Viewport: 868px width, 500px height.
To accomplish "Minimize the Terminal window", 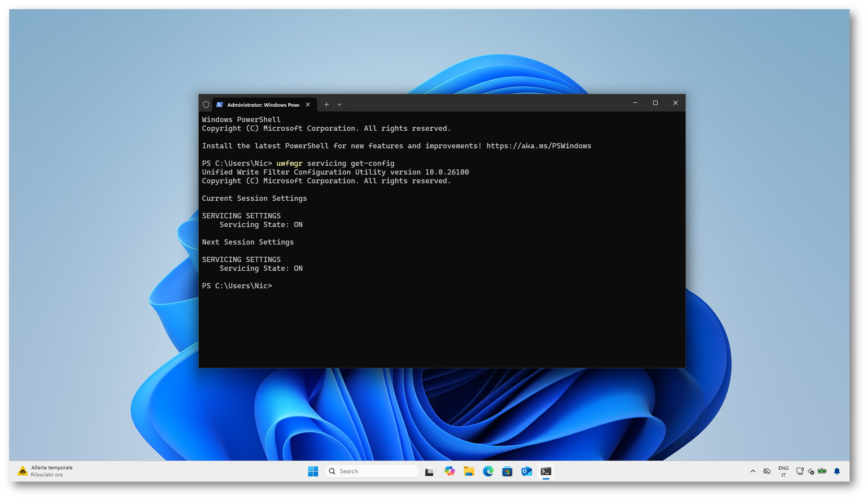I will [635, 103].
